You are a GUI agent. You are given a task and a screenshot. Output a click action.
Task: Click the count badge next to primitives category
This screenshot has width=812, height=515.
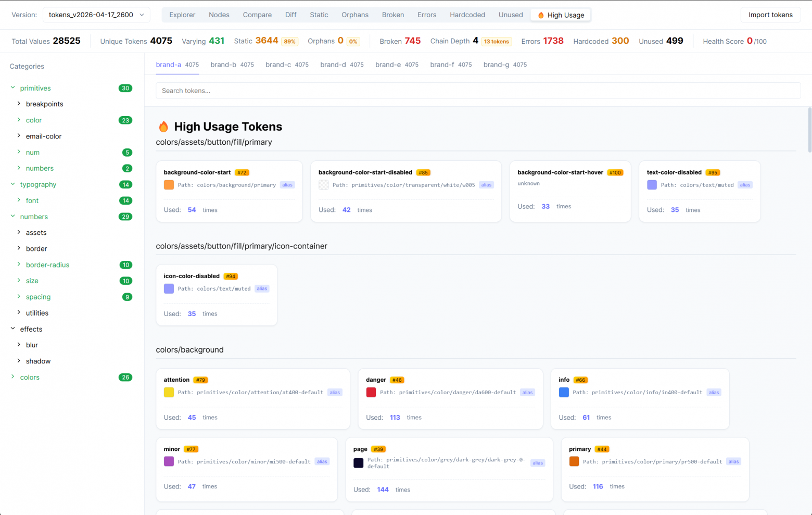click(x=125, y=88)
